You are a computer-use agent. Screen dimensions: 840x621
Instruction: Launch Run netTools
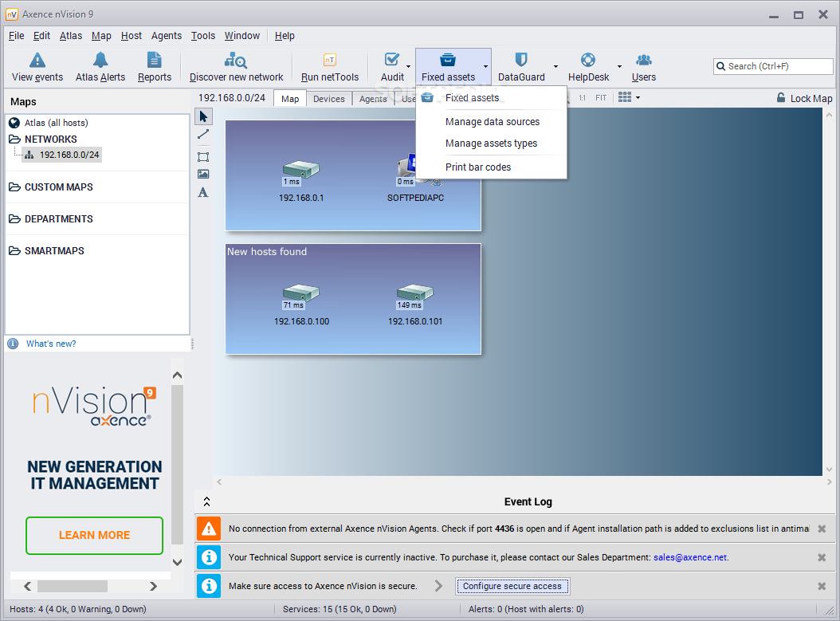[x=330, y=67]
